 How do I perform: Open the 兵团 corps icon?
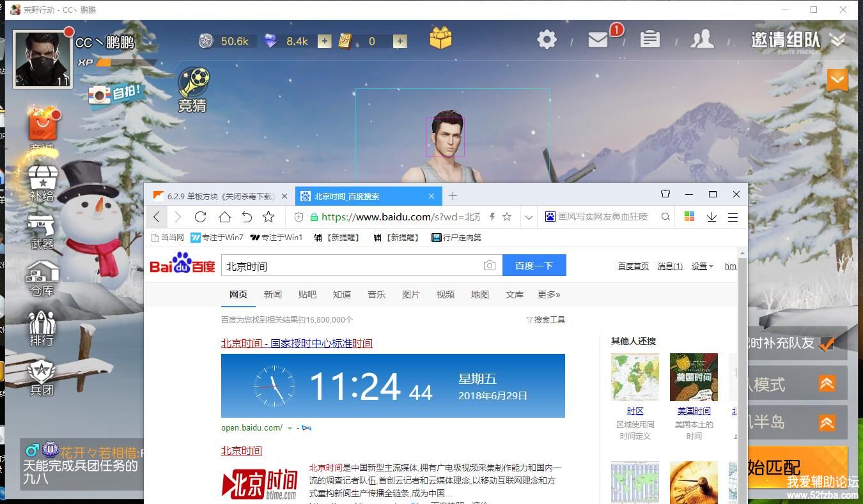click(x=42, y=378)
